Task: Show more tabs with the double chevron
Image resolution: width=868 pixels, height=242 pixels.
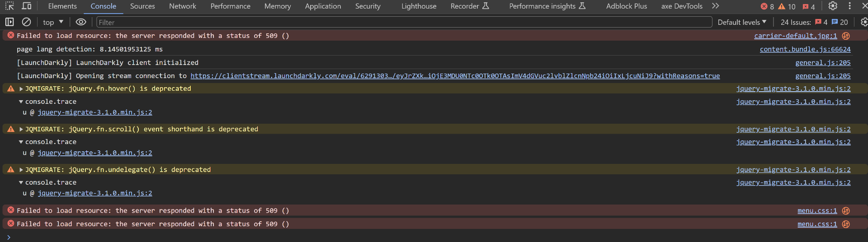Action: click(715, 6)
